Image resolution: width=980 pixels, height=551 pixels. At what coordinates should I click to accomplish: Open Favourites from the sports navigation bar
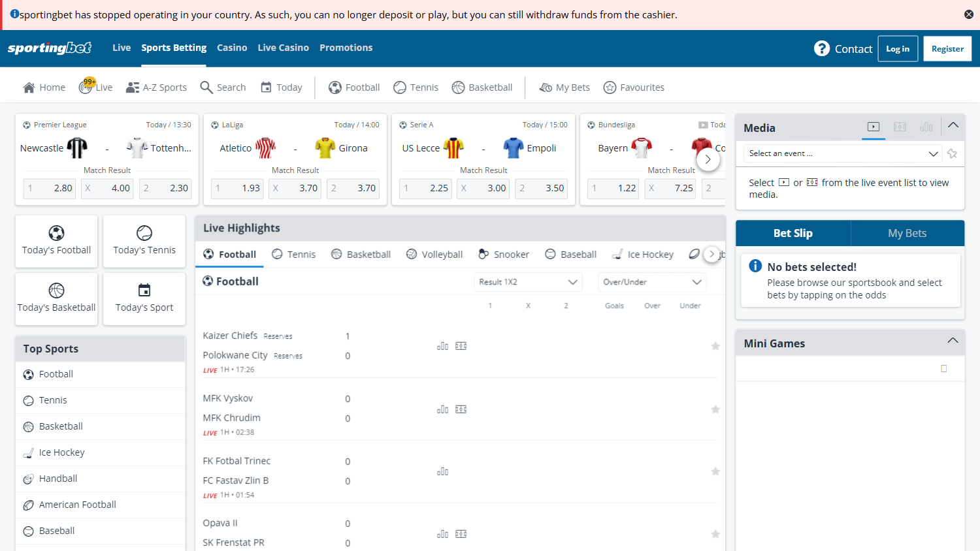coord(634,87)
